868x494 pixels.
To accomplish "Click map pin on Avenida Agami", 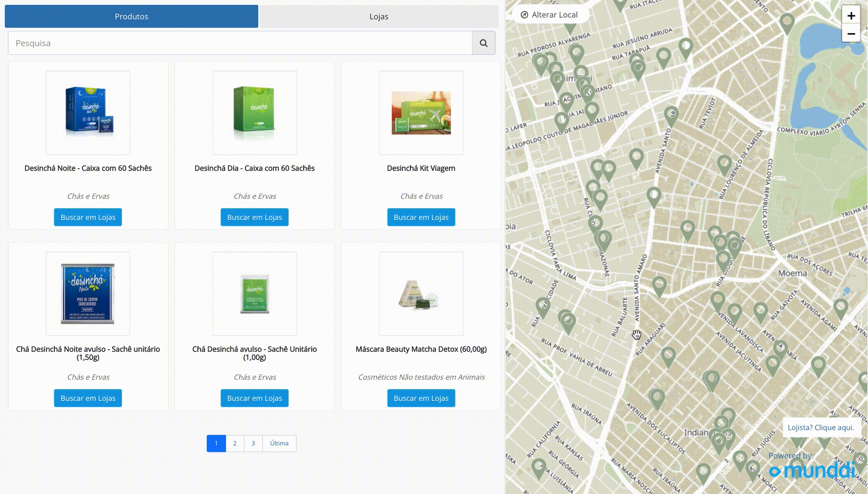I will [x=840, y=306].
